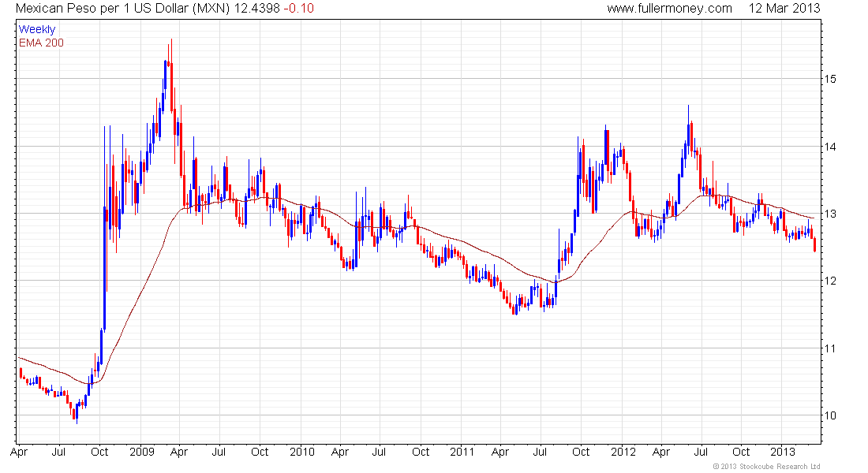Click the chart date "12 Mar 2013"
The height and width of the screenshot is (473, 868).
point(784,9)
